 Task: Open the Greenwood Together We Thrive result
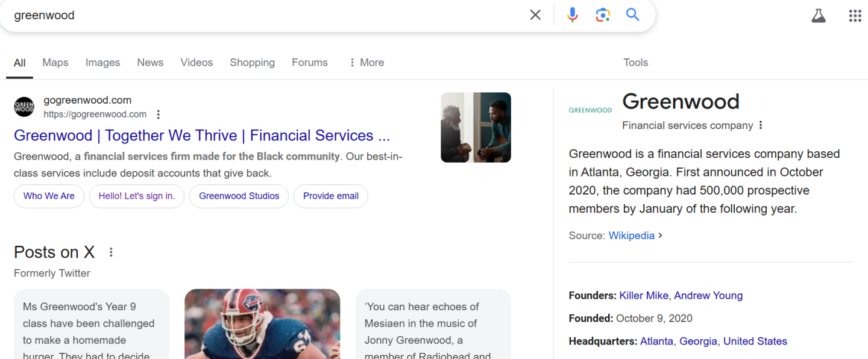click(202, 136)
